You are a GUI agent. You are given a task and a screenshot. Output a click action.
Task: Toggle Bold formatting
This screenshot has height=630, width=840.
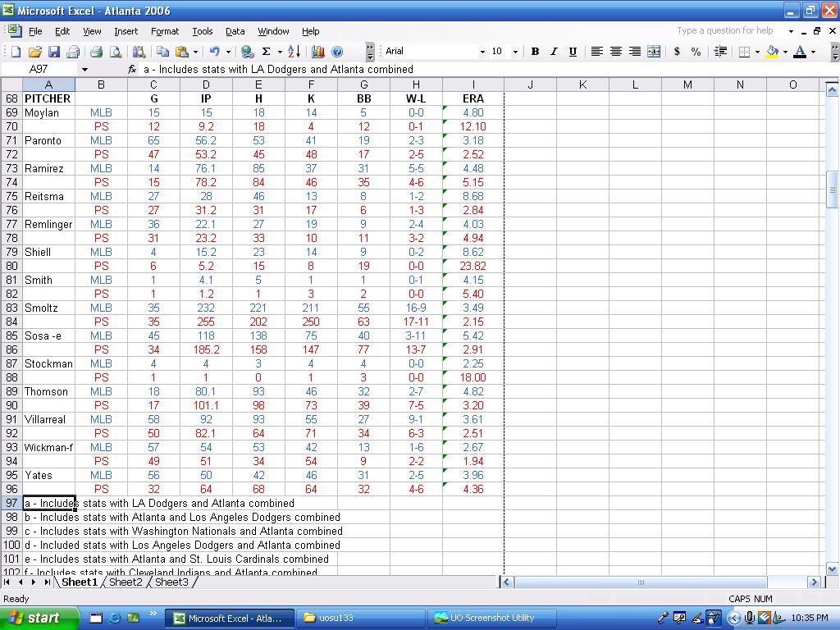pos(535,52)
